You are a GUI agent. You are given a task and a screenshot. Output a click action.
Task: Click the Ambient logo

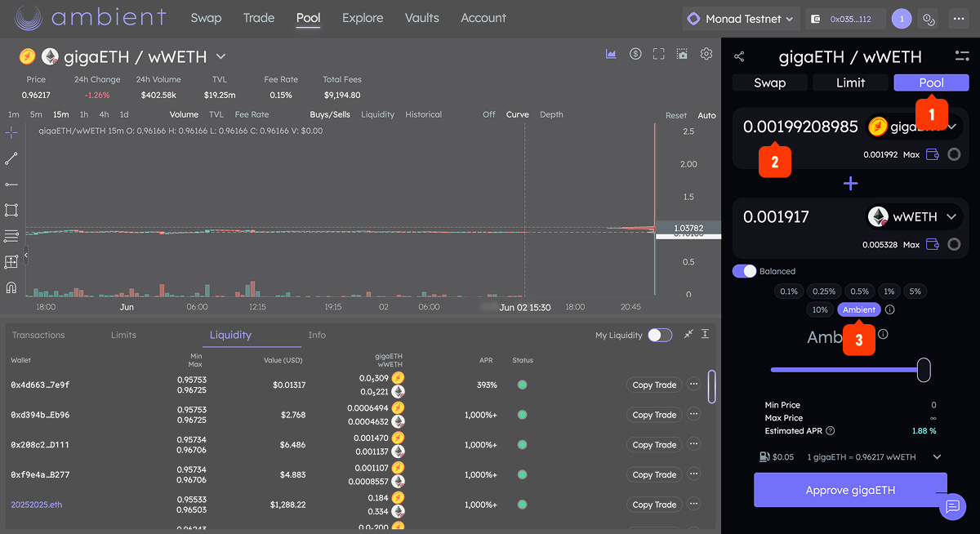[91, 18]
